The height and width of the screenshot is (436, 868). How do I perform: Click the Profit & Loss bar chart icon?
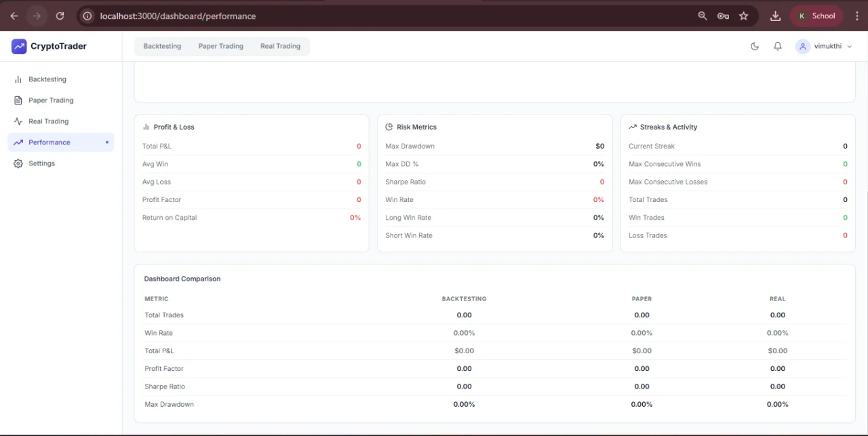tap(146, 127)
